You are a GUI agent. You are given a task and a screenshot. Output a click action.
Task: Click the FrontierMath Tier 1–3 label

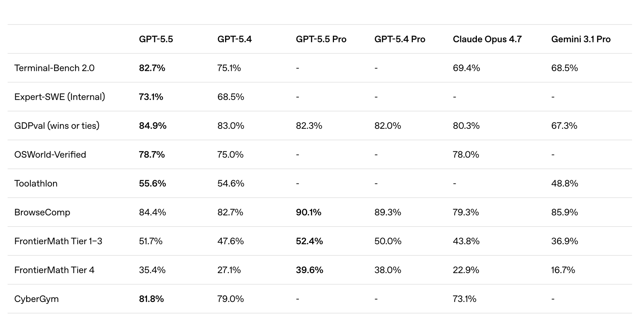[58, 241]
